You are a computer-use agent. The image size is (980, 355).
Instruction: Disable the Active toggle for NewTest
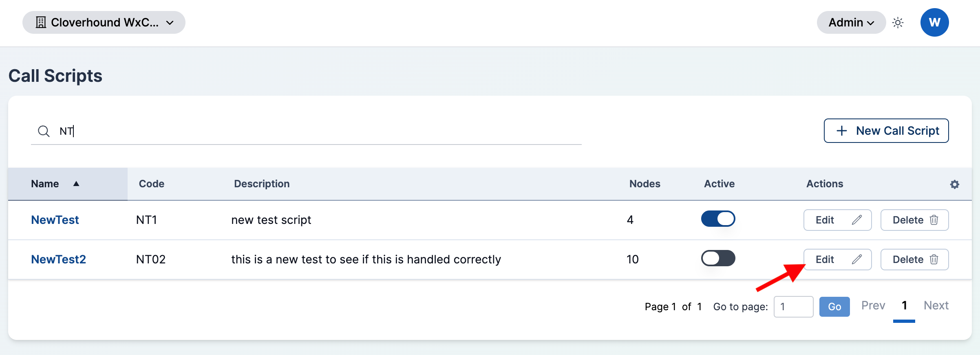pyautogui.click(x=718, y=219)
